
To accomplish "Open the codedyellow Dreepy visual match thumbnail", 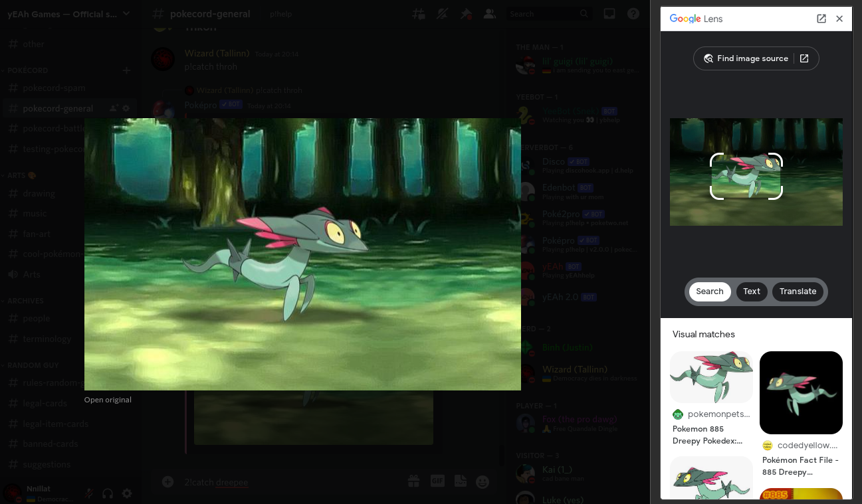I will 801,392.
